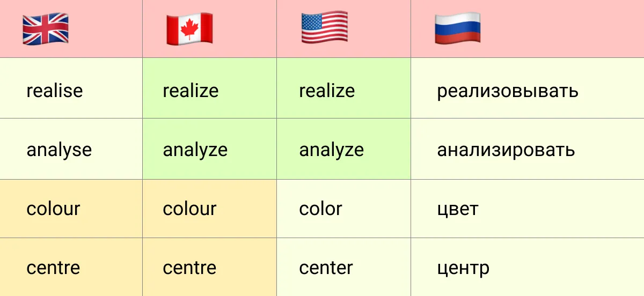The height and width of the screenshot is (296, 644).
Task: Select Canadian 'colour' cell
Action: [209, 208]
